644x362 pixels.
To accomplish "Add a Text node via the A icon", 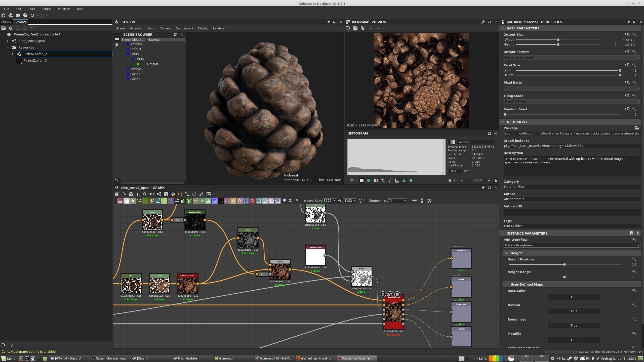I will (x=240, y=201).
